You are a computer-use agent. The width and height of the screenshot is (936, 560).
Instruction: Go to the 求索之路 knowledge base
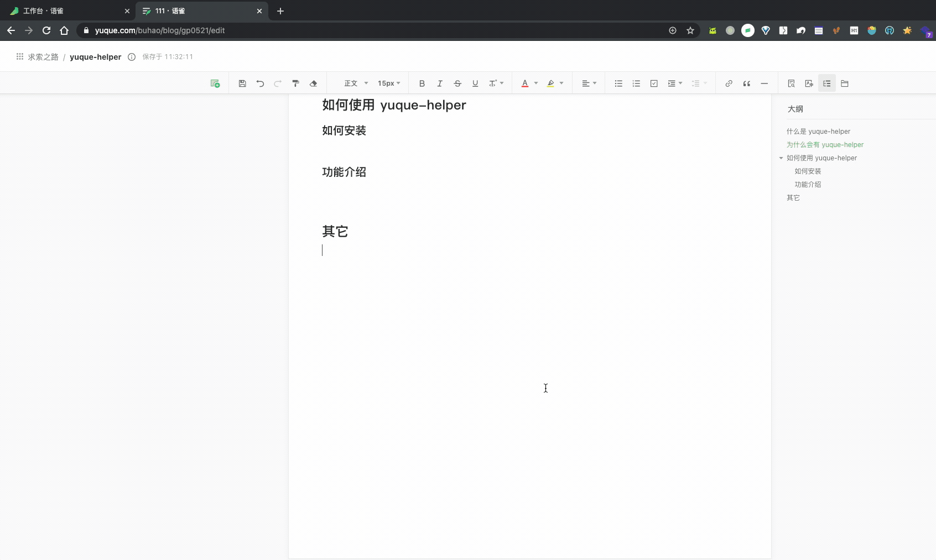click(x=43, y=57)
